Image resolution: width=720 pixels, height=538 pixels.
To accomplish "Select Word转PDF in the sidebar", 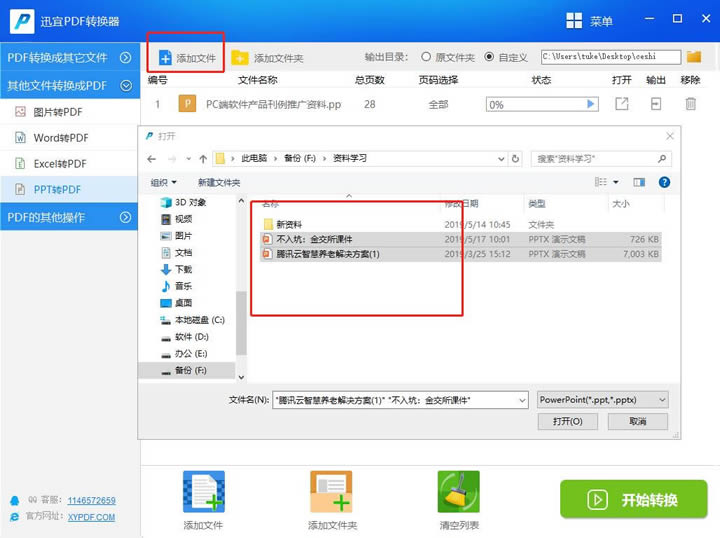I will (x=69, y=138).
